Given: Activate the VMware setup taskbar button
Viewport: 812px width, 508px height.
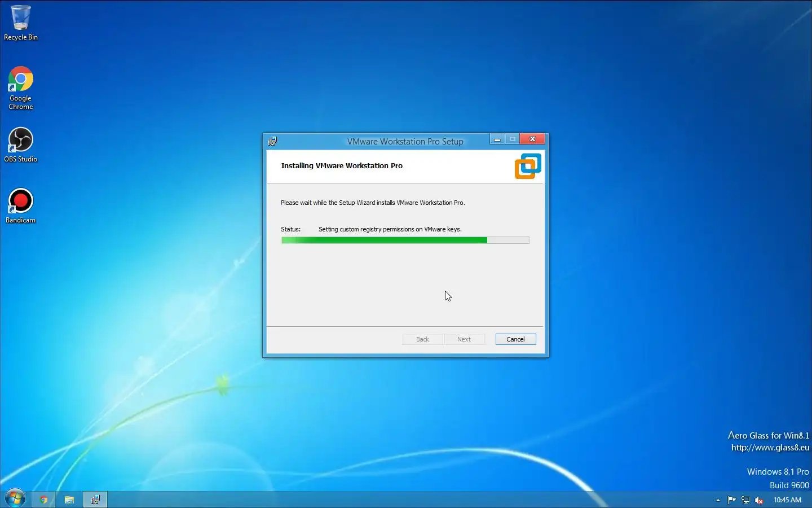Looking at the screenshot, I should coord(95,500).
